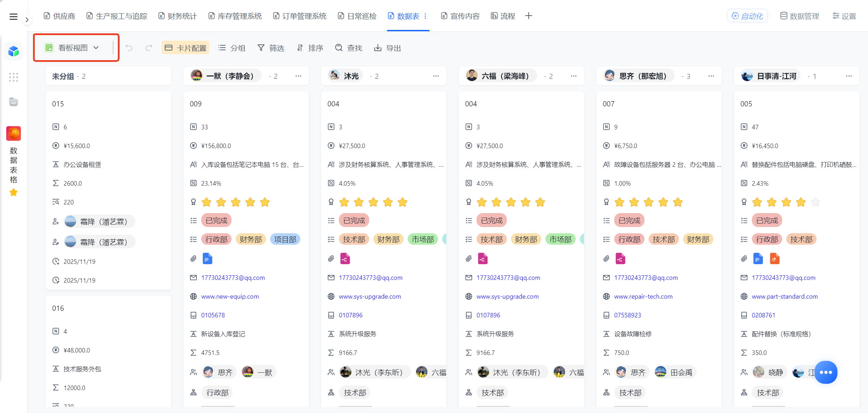Open card 016 in 未分组 column
Viewport: 868px width, 413px height.
(x=108, y=351)
